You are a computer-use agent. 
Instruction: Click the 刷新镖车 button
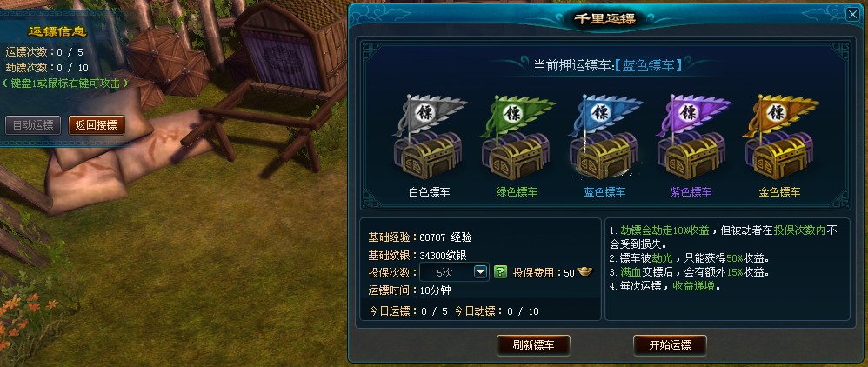pyautogui.click(x=533, y=345)
